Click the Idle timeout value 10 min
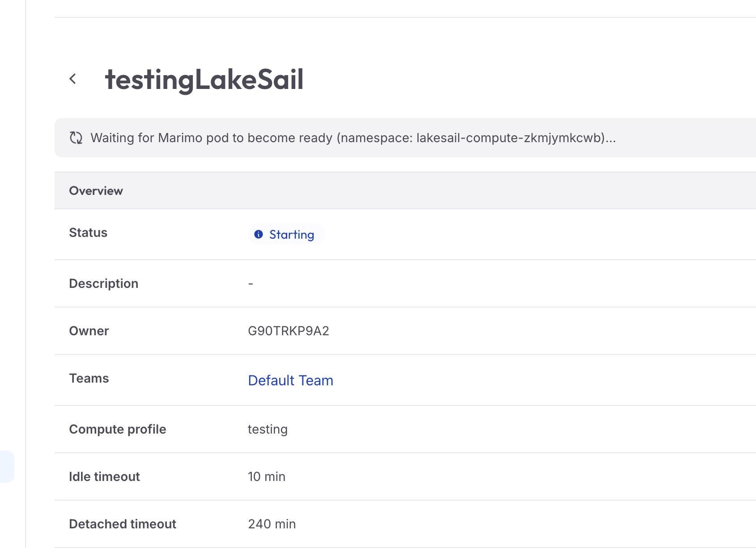This screenshot has width=756, height=548. 267,476
